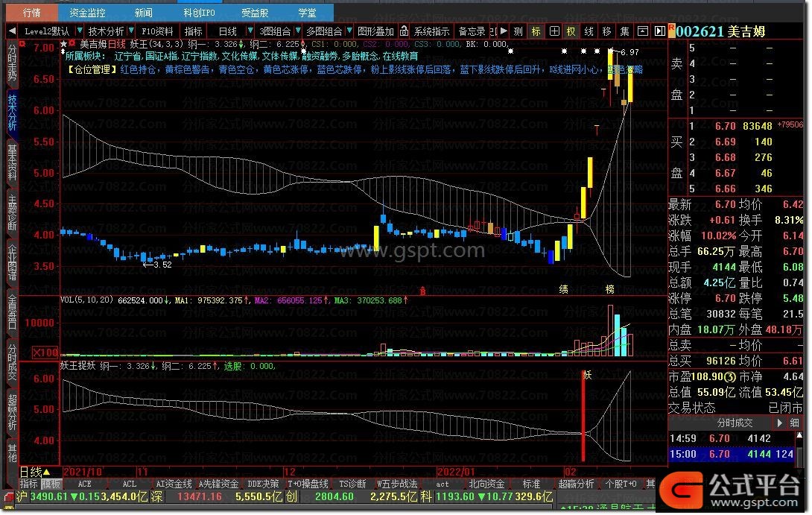Switch to the 资金监控 tab
Image resolution: width=812 pixels, height=515 pixels.
(x=87, y=13)
